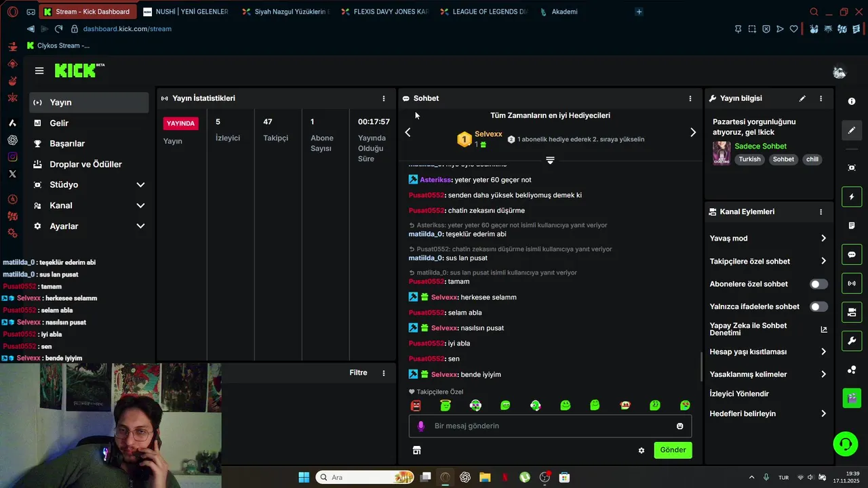The width and height of the screenshot is (868, 488).
Task: Go to next gift leaderboard slide
Action: 692,133
